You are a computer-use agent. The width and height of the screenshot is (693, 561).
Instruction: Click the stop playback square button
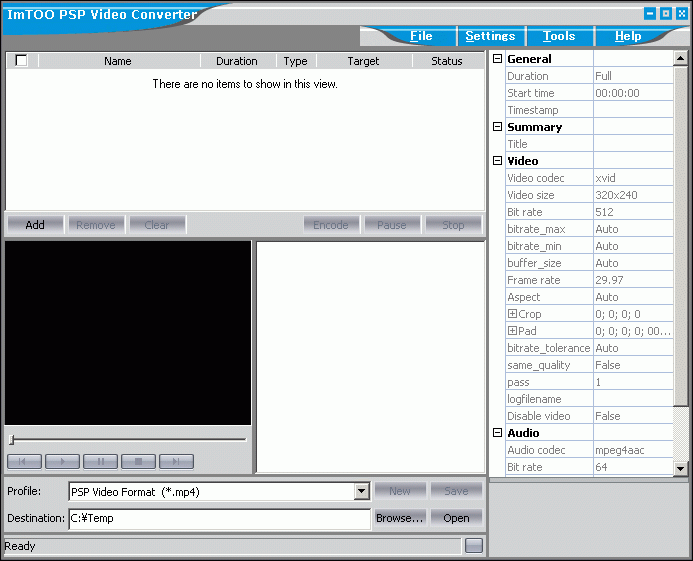[138, 461]
